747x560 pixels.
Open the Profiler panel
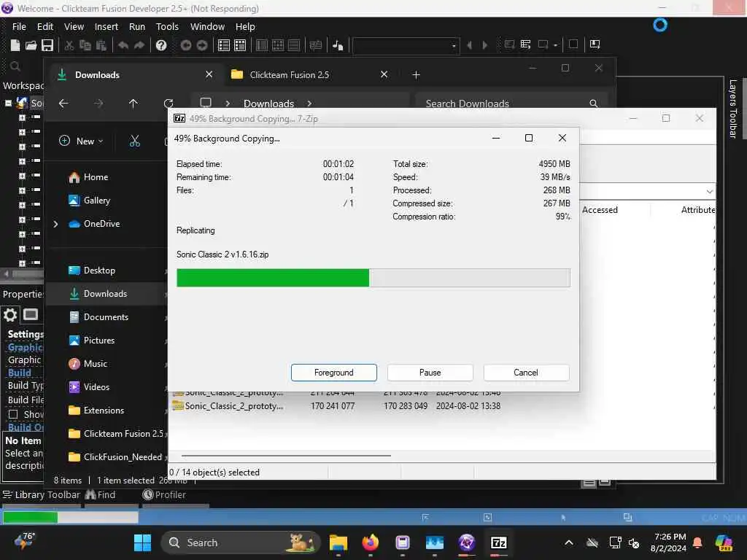click(164, 495)
